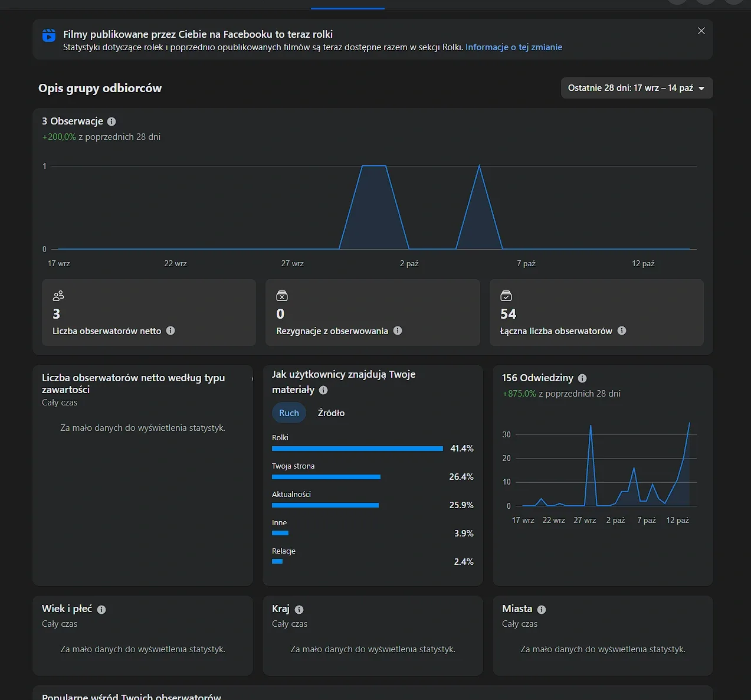751x700 pixels.
Task: Click info icon beside Liczba obserwatorów netto
Action: (170, 331)
